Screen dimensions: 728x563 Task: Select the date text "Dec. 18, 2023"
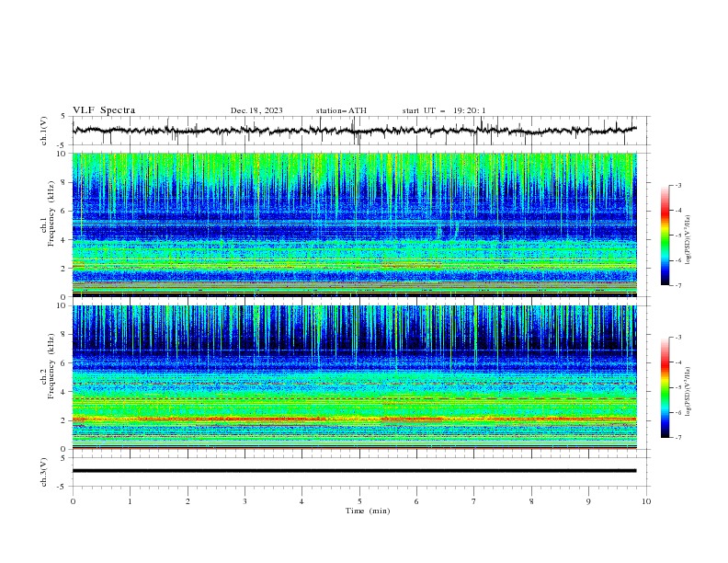[256, 110]
